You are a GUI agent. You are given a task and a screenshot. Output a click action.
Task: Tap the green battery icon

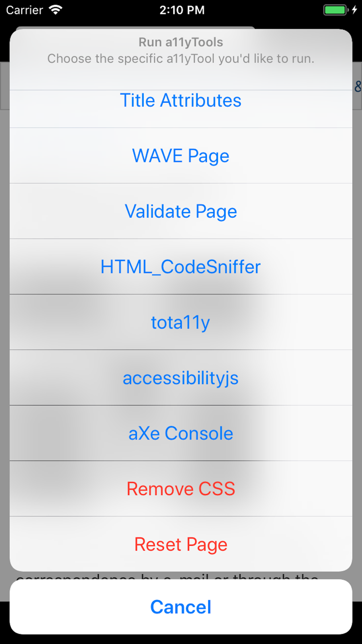click(x=335, y=10)
